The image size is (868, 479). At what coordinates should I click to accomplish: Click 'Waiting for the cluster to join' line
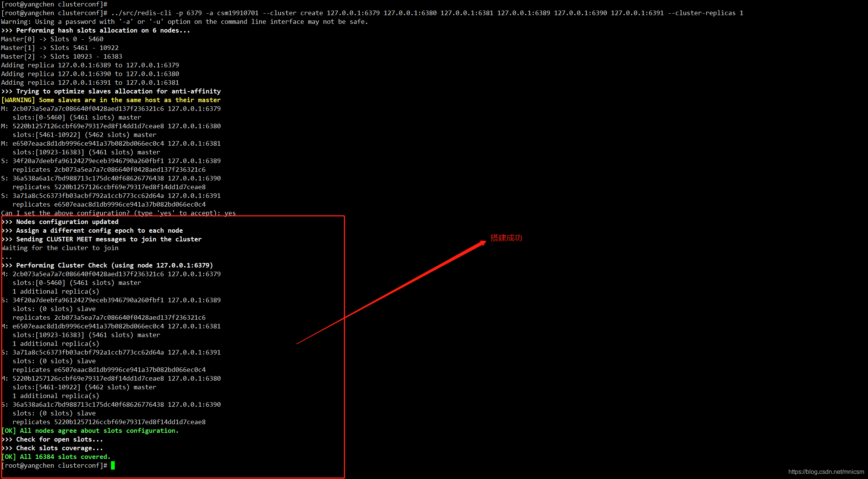(60, 248)
